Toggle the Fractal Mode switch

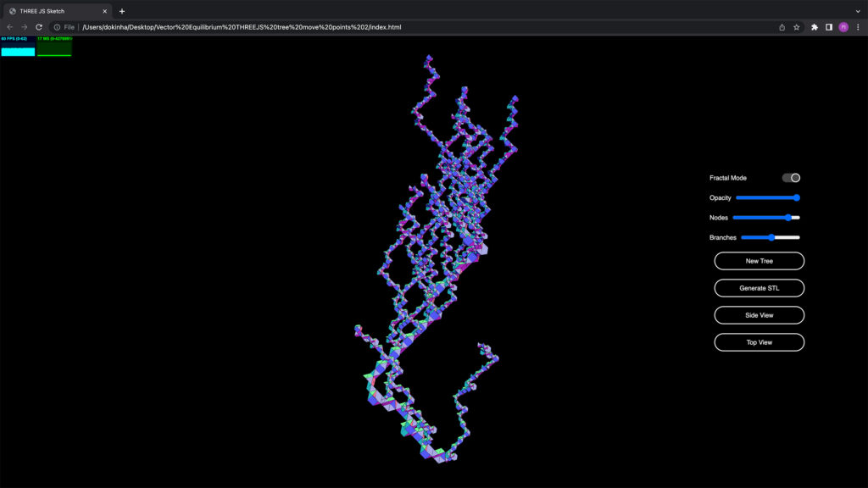pos(791,178)
